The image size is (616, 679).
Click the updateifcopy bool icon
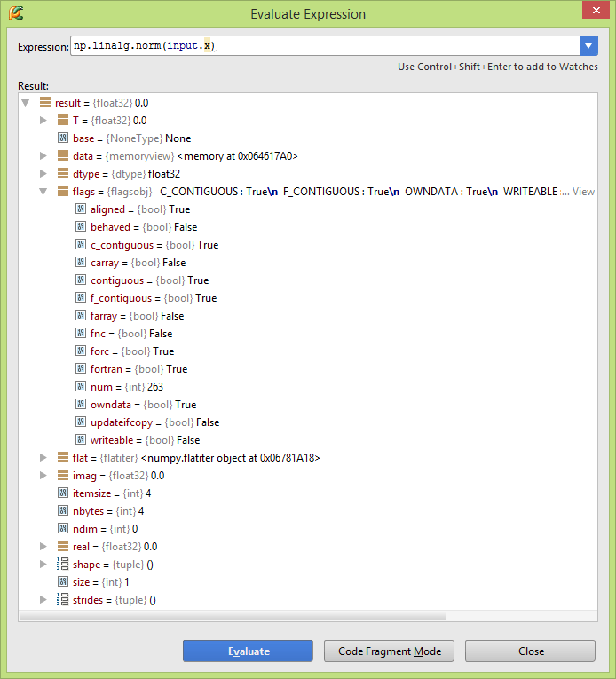tap(81, 422)
